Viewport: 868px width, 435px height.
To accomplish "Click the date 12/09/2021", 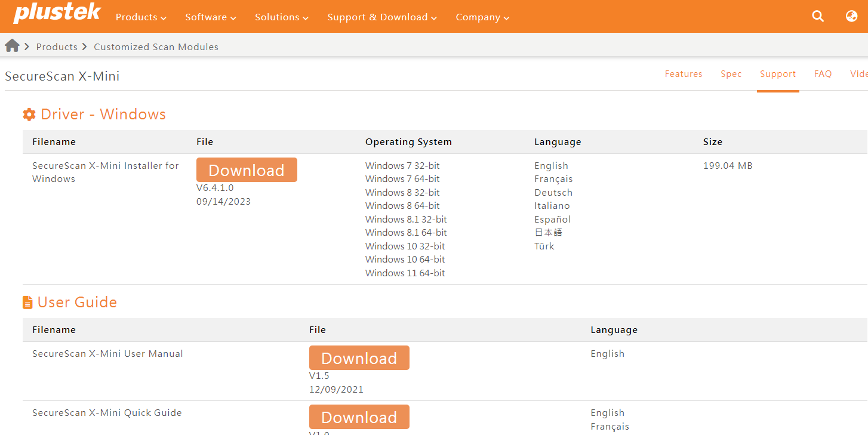I will (336, 390).
